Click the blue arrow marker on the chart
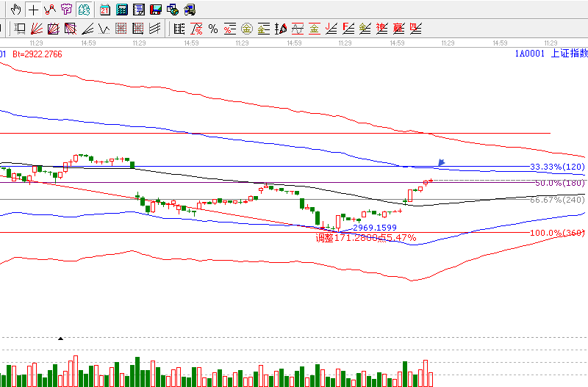Image resolution: width=588 pixels, height=387 pixels. coord(442,162)
